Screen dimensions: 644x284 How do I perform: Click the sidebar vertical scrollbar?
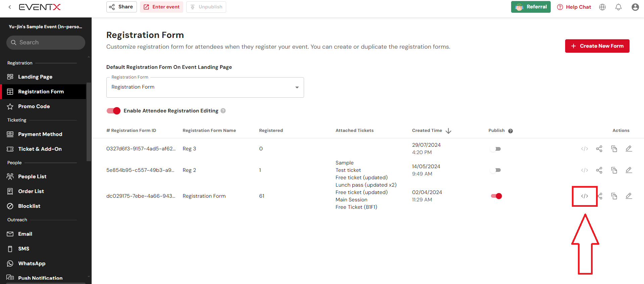(x=89, y=122)
